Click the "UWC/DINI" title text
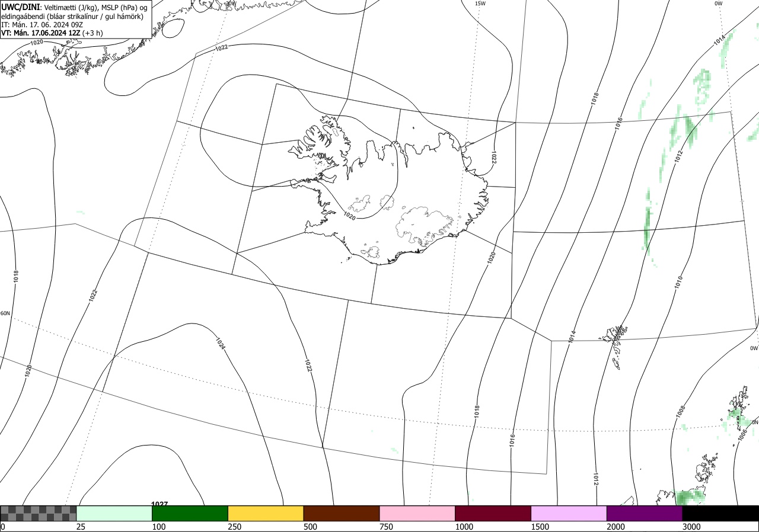This screenshot has height=532, width=759. pos(21,7)
